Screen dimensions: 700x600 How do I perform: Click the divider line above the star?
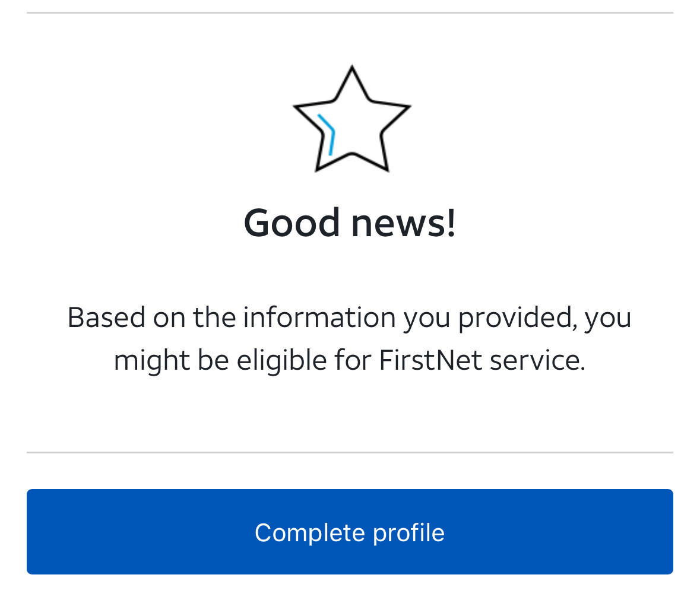[x=350, y=12]
